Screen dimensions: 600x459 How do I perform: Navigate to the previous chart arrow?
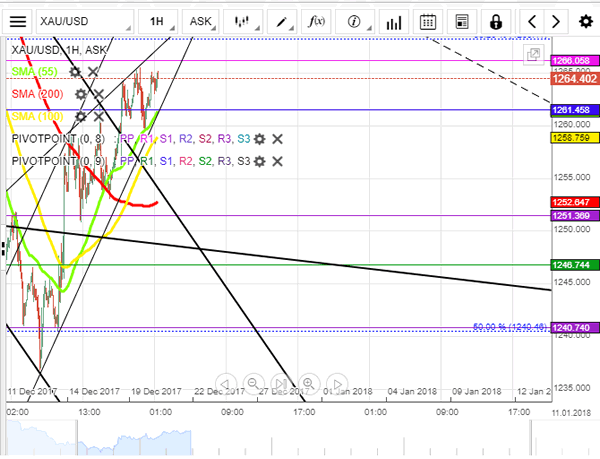click(532, 21)
